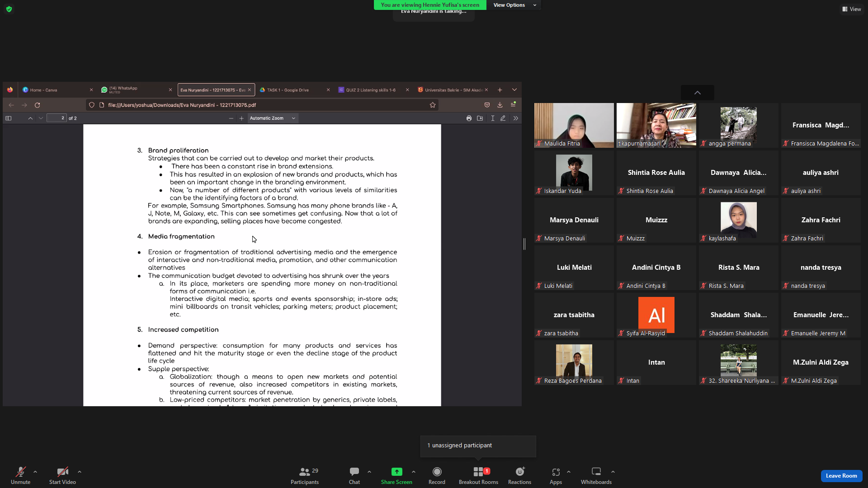Close the WhatsApp tab
This screenshot has width=868, height=488.
[x=170, y=90]
